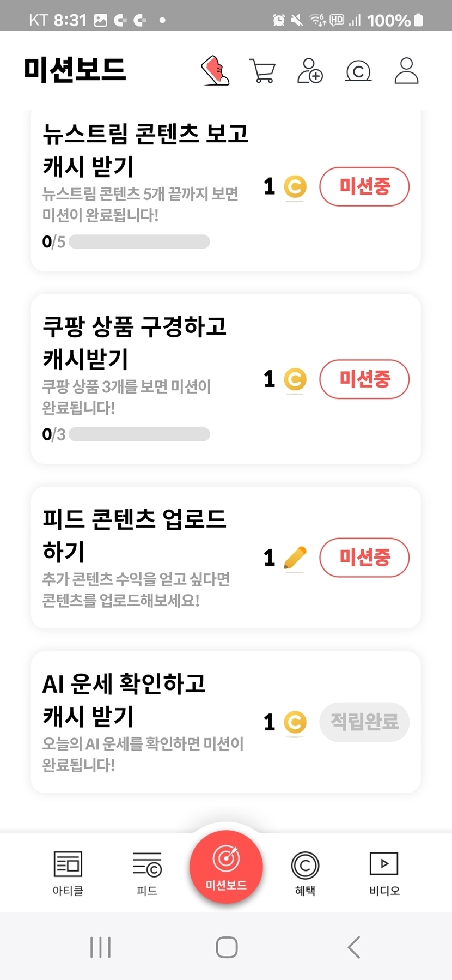Open the user profile icon
This screenshot has height=980, width=452.
(406, 70)
